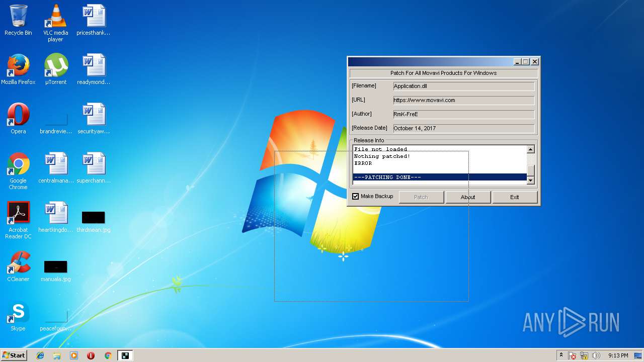Open the readymond Word document

[x=94, y=69]
